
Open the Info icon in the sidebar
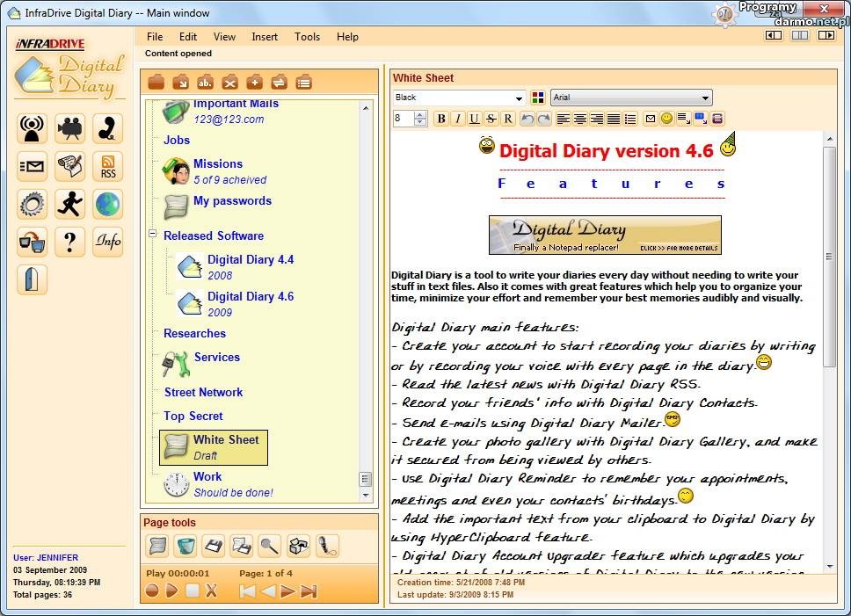pos(108,242)
